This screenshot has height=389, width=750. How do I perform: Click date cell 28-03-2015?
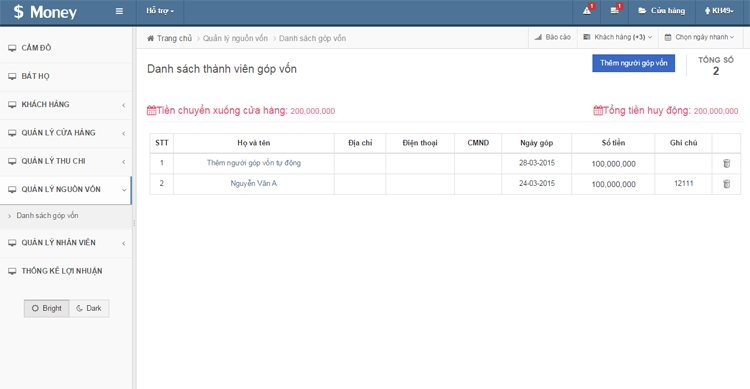(x=537, y=163)
